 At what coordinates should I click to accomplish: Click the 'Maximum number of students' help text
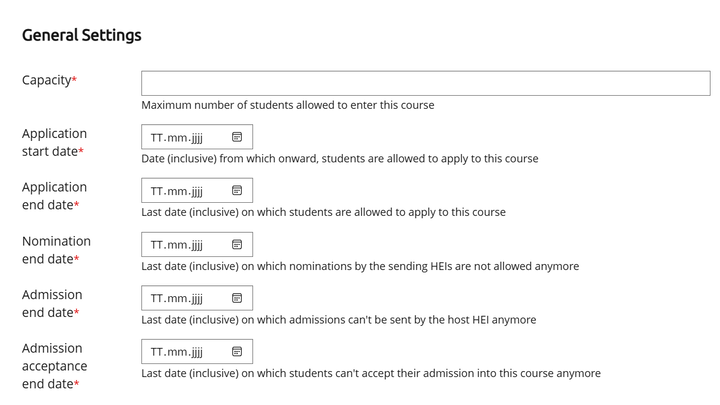[287, 105]
